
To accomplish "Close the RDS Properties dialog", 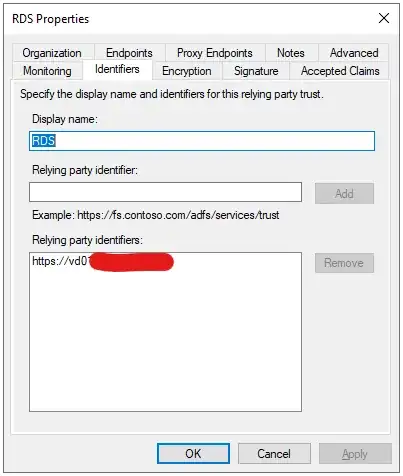I will point(384,18).
